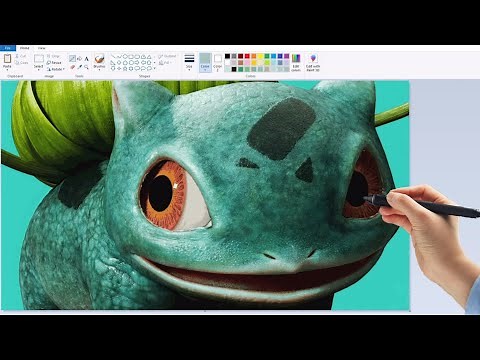Choose the Rounded rectangle shape
This screenshot has width=480, height=360.
(137, 57)
